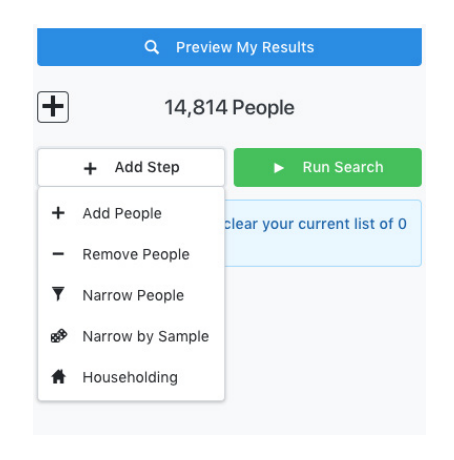Viewport: 454px width, 460px height.
Task: Start the query with Run Search
Action: point(328,167)
